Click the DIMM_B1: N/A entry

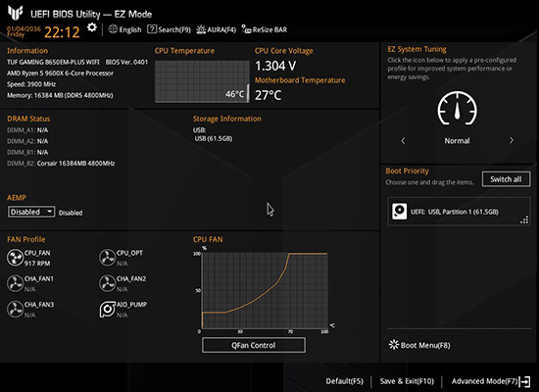point(27,152)
